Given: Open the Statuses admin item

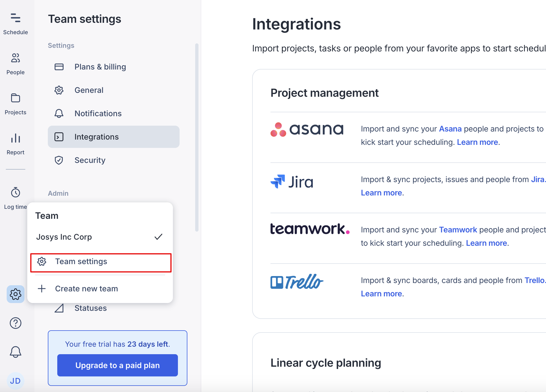Looking at the screenshot, I should 90,308.
